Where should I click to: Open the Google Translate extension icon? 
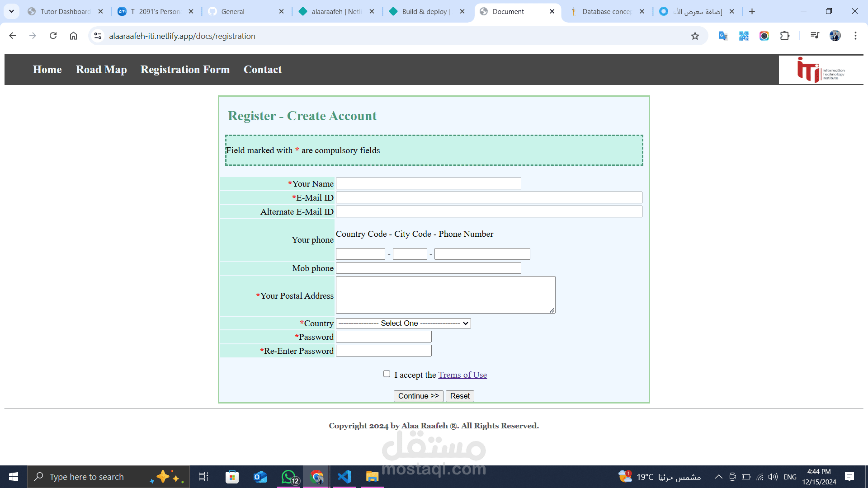click(x=722, y=36)
